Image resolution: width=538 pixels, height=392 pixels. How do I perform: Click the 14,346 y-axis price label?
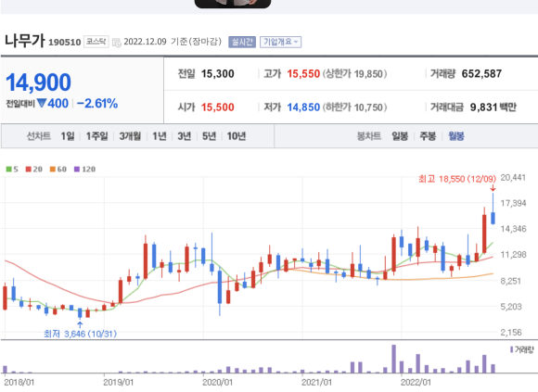tap(513, 229)
